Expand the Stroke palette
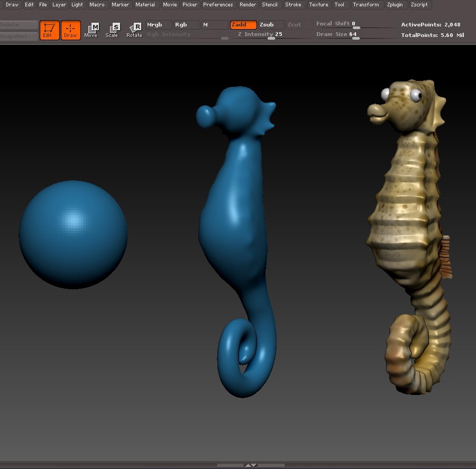This screenshot has height=469, width=476. coord(293,5)
